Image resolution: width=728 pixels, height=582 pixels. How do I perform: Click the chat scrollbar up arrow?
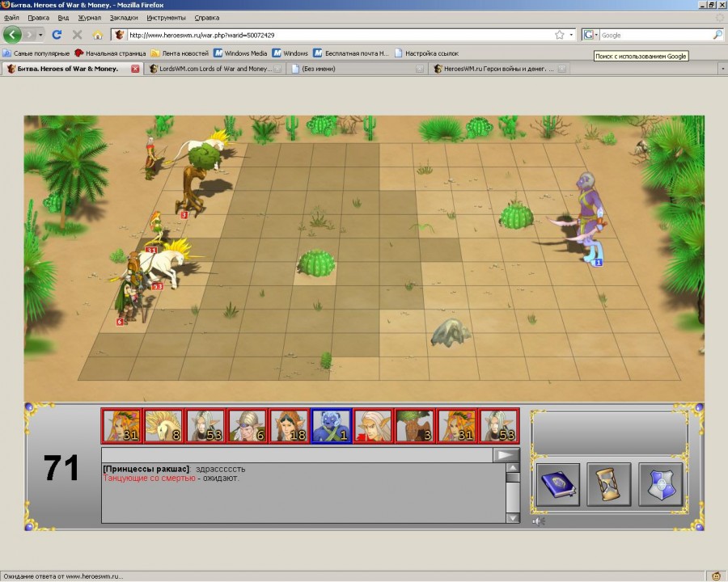[513, 468]
